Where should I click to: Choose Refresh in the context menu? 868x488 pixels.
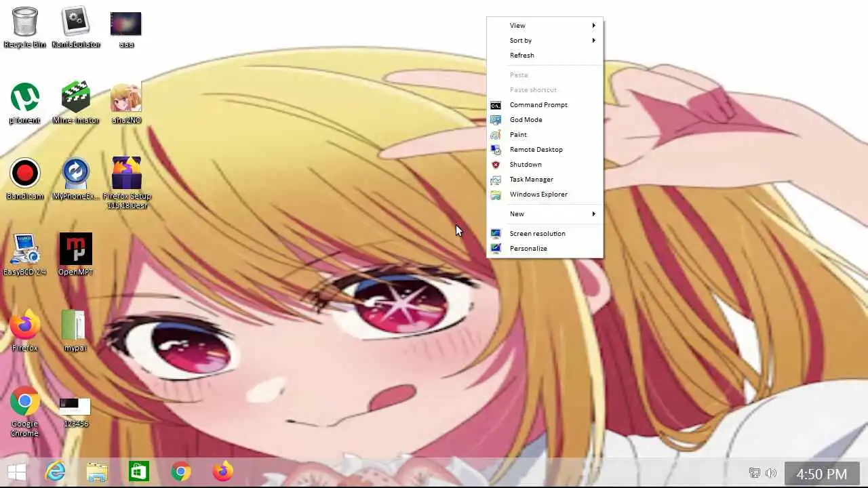tap(545, 55)
